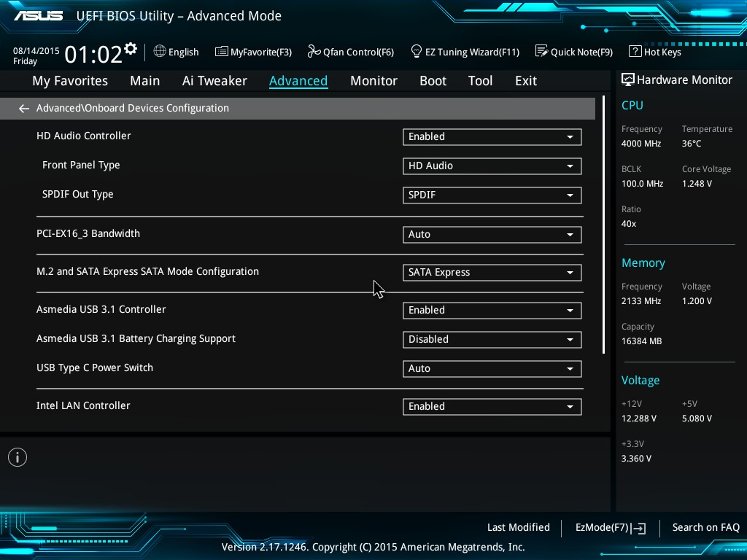Show the Hot Keys help

pyautogui.click(x=654, y=52)
